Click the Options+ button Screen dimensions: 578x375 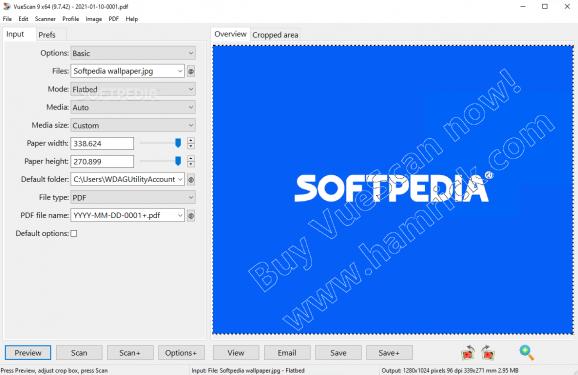click(x=181, y=353)
